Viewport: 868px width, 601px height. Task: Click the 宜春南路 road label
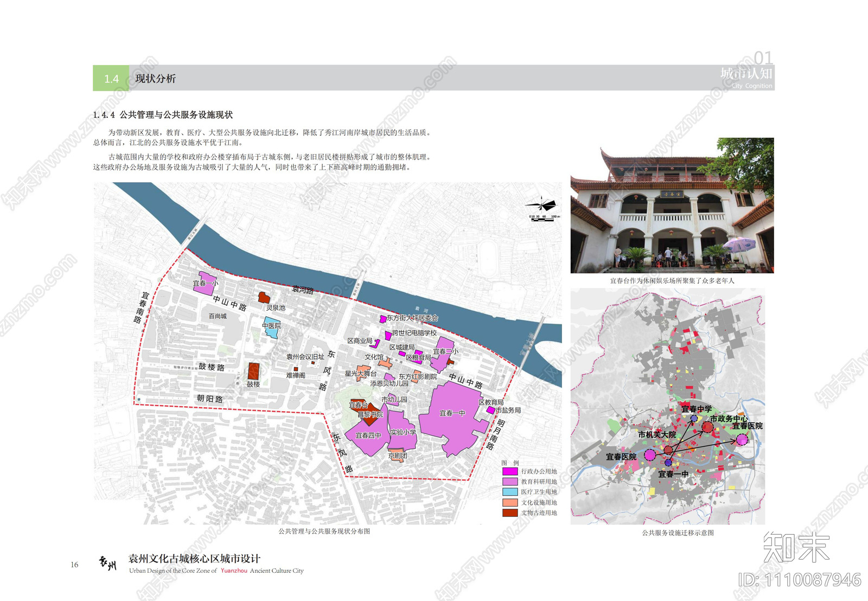(x=142, y=308)
